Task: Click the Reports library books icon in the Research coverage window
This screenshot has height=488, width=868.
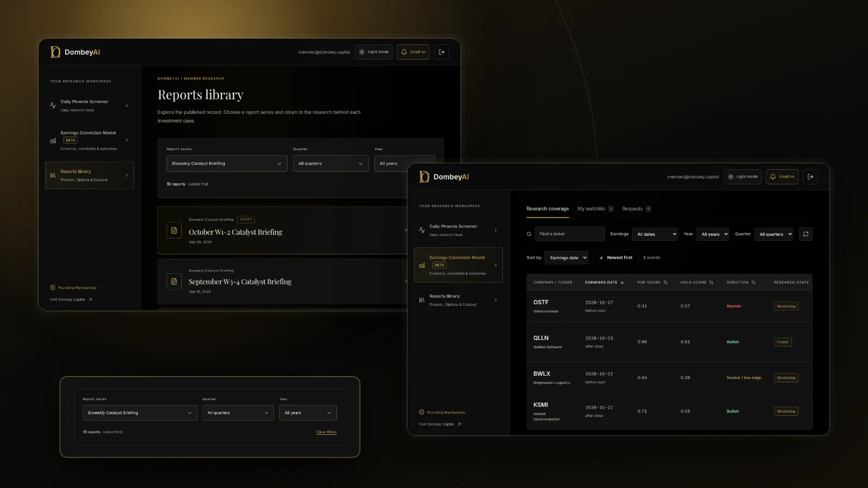Action: (422, 300)
